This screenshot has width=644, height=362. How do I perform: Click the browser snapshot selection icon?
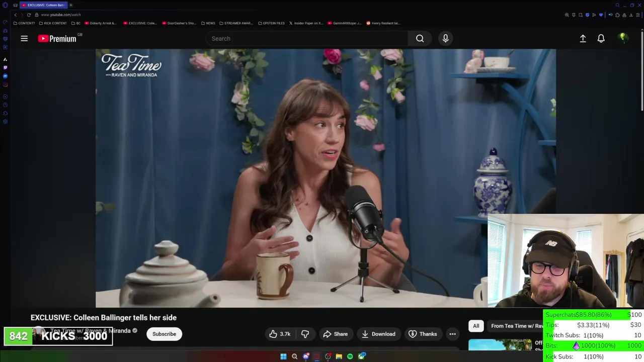[580, 15]
